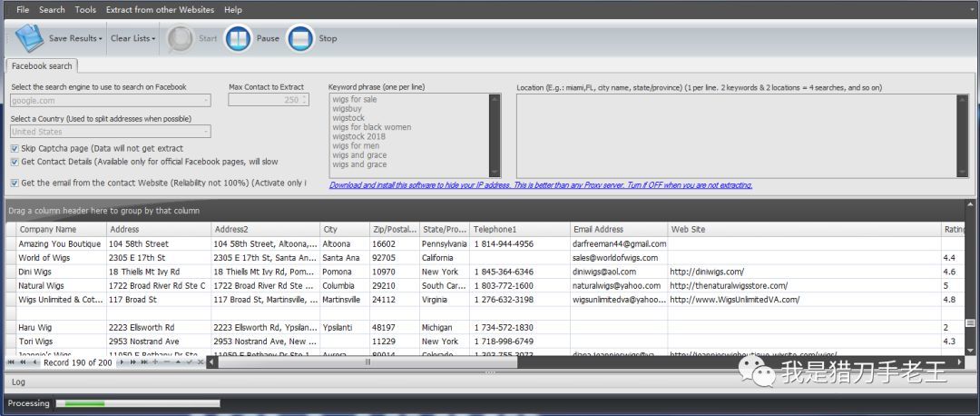Open Extract from other Websites menu
This screenshot has height=416, width=980.
pos(160,9)
